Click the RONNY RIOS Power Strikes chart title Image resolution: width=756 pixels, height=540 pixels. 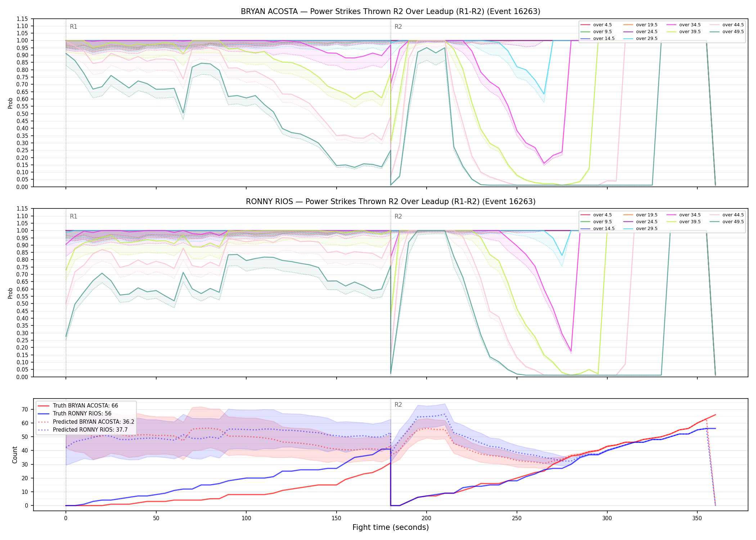pyautogui.click(x=391, y=202)
